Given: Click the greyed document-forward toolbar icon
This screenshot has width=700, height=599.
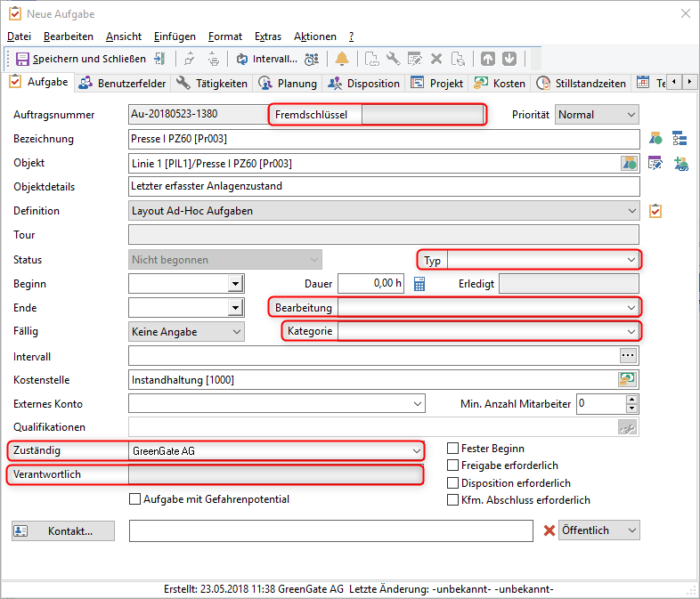Looking at the screenshot, I should tap(371, 59).
